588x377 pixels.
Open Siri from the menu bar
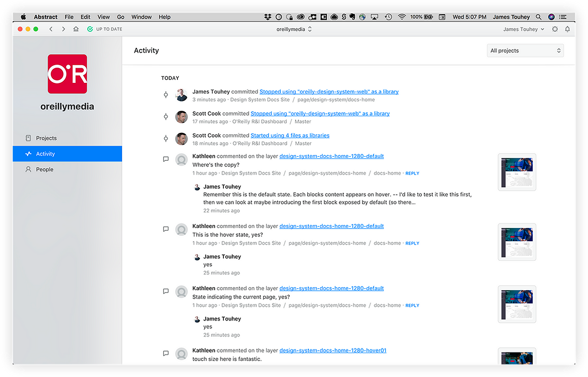(x=552, y=17)
